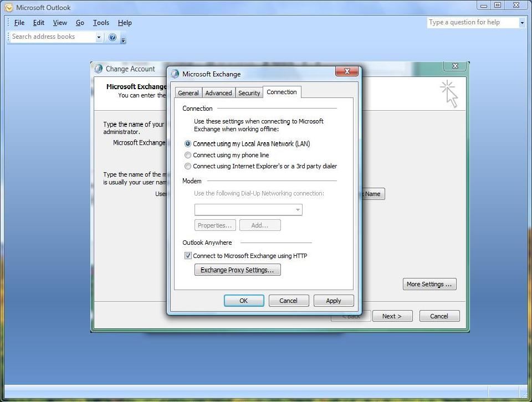This screenshot has height=402, width=532.
Task: Select the Connection tab
Action: [x=282, y=92]
